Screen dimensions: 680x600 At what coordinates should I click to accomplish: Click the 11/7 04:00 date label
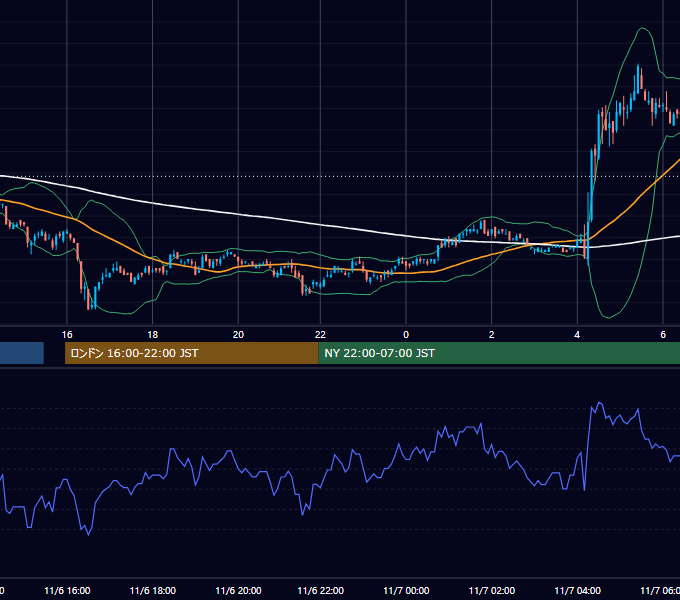(578, 590)
